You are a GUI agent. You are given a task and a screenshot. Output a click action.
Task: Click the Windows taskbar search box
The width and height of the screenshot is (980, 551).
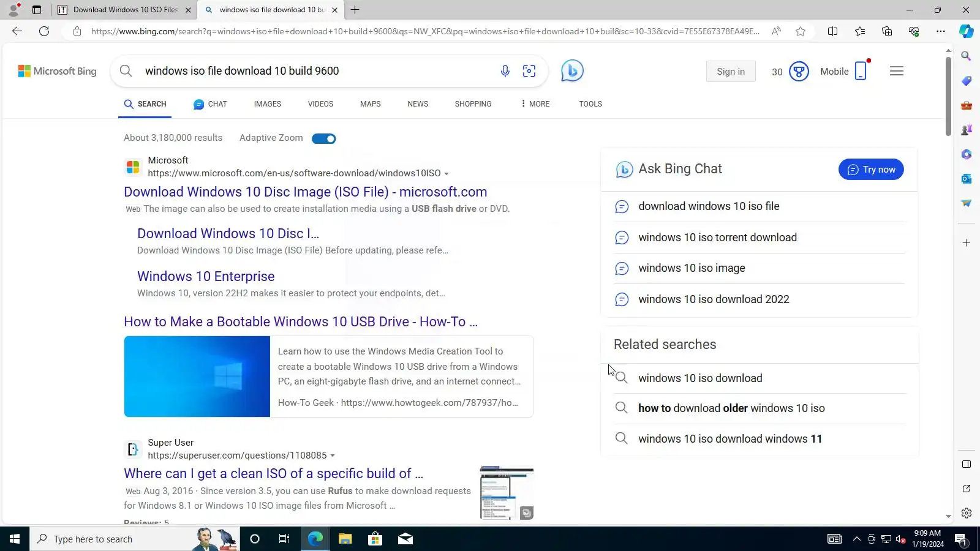pyautogui.click(x=135, y=539)
